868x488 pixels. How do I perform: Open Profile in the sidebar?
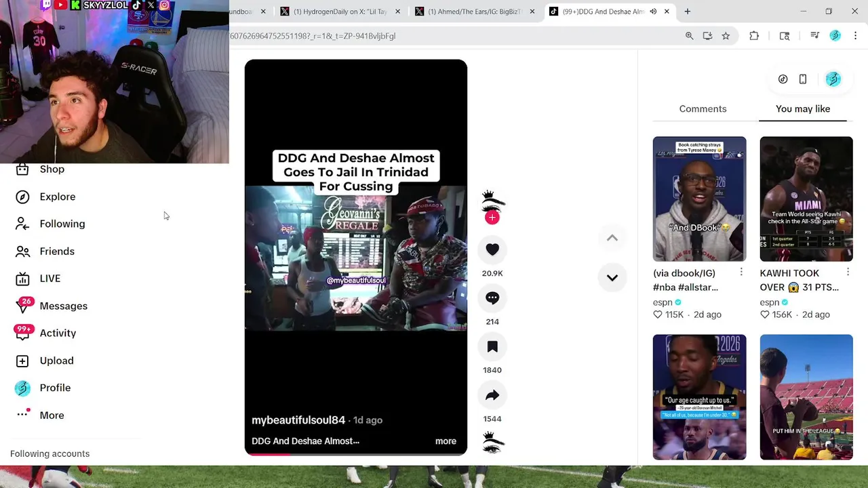tap(43, 388)
